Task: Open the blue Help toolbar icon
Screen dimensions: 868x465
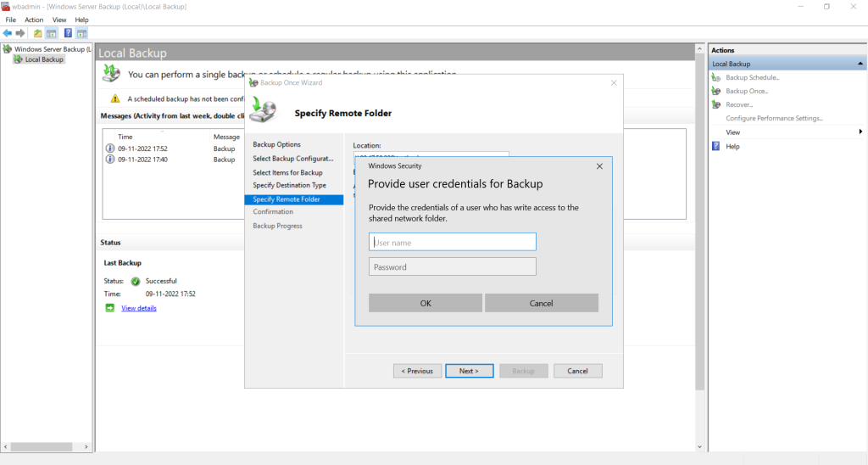Action: point(68,33)
